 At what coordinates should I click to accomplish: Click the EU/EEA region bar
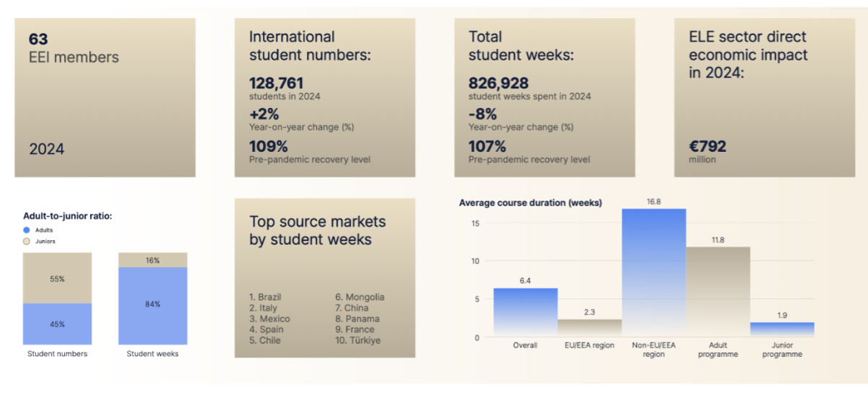pos(589,328)
